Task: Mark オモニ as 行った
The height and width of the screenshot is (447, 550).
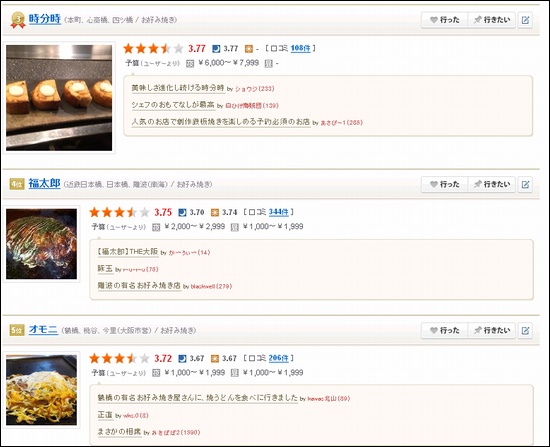Action: [x=444, y=330]
